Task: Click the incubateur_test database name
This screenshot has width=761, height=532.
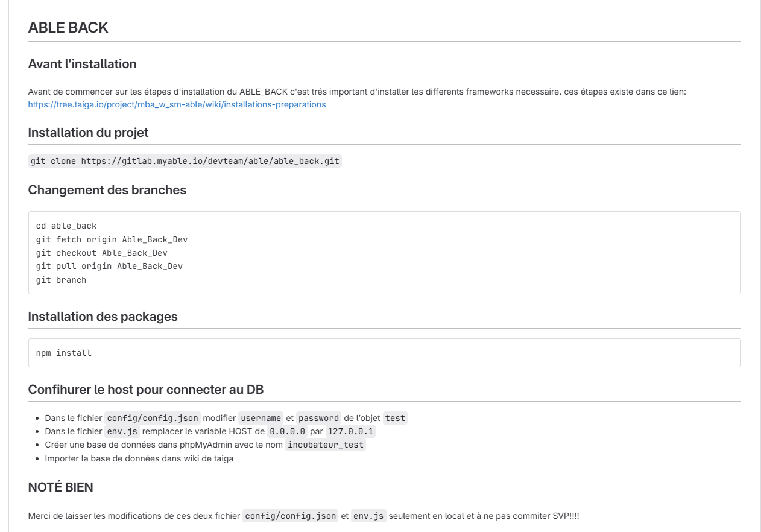Action: pyautogui.click(x=326, y=445)
